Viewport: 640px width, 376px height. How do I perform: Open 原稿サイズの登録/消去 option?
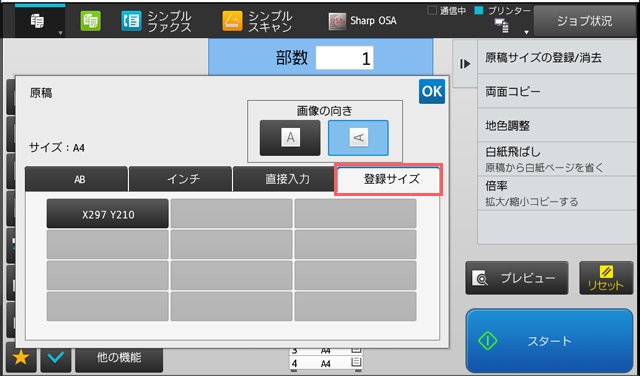coord(557,58)
